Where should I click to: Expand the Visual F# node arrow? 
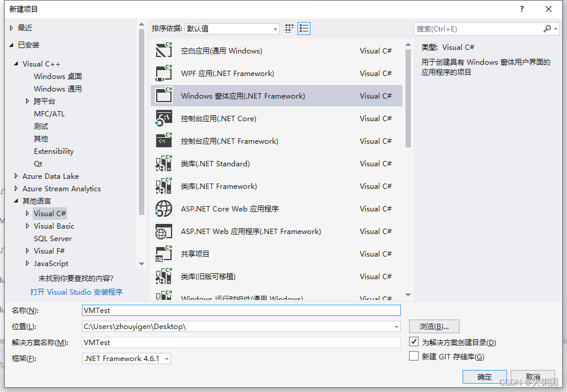27,251
